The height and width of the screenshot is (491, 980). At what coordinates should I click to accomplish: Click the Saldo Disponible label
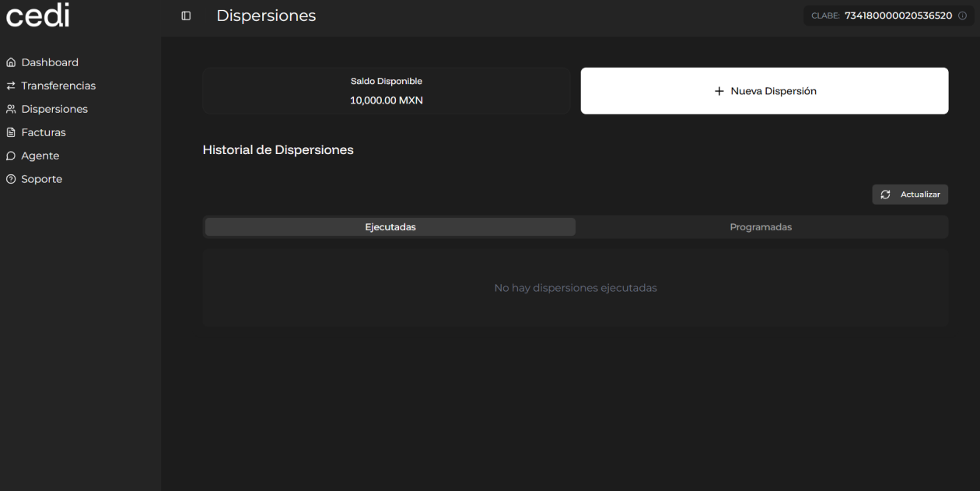point(387,81)
